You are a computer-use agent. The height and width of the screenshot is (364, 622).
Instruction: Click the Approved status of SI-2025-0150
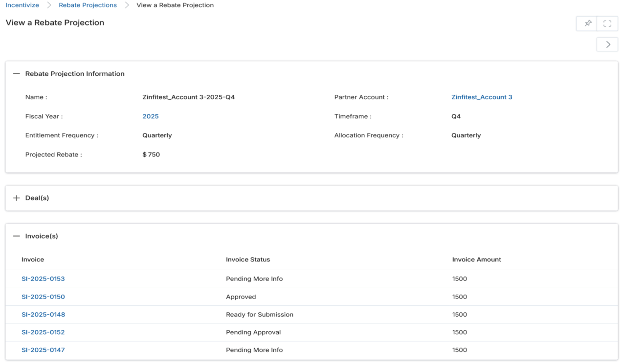pos(241,297)
